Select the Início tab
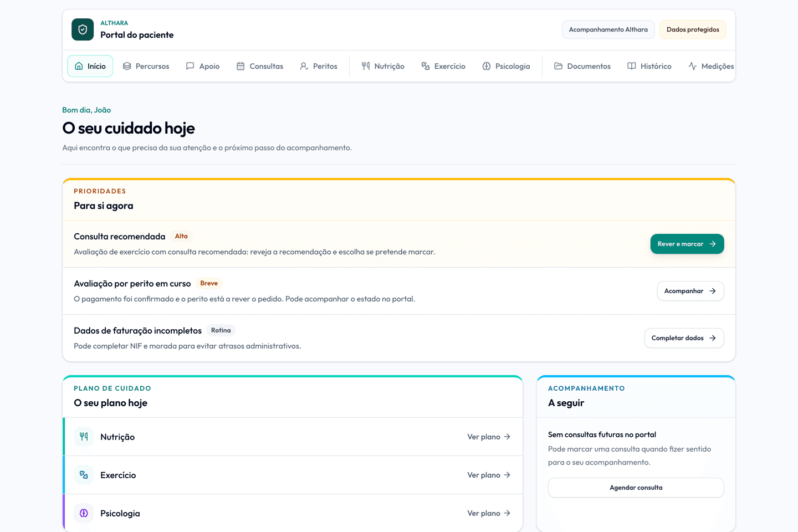Screen dimensions: 798x532 [90, 66]
